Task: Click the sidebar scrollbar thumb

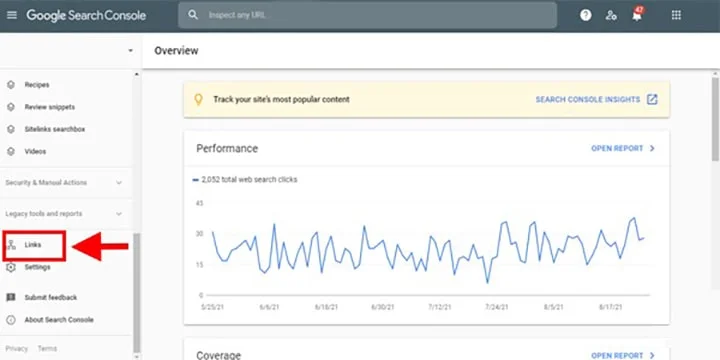Action: [136, 292]
